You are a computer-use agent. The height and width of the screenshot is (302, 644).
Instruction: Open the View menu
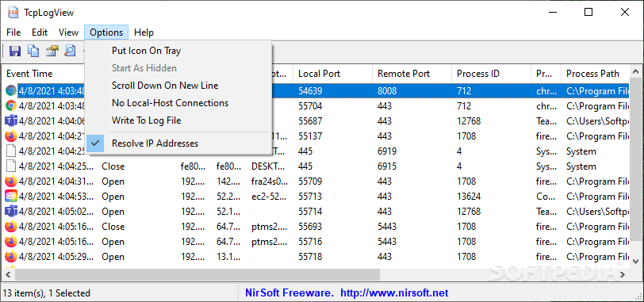pyautogui.click(x=68, y=32)
